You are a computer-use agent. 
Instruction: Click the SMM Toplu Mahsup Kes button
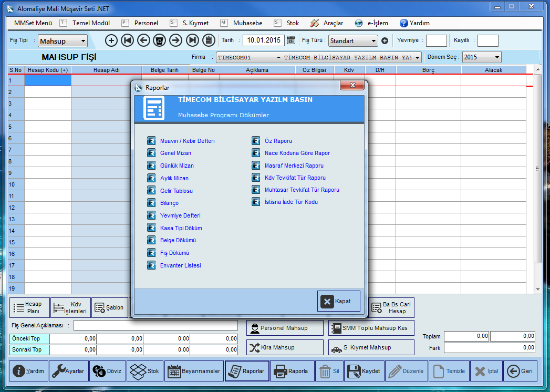click(371, 328)
